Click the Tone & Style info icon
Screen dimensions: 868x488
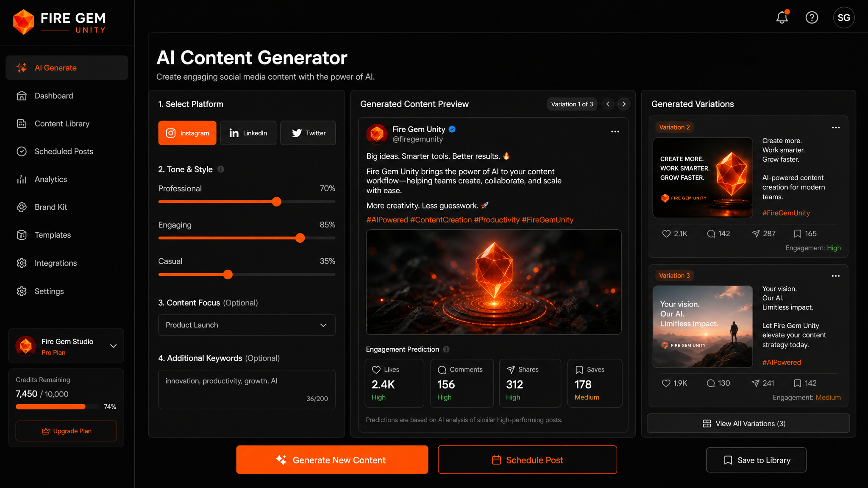click(x=221, y=169)
